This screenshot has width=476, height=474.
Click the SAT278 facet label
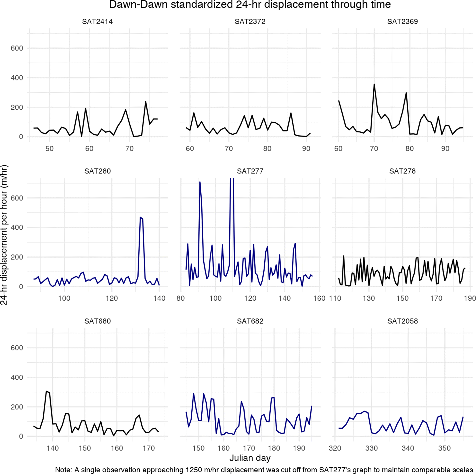pyautogui.click(x=402, y=171)
